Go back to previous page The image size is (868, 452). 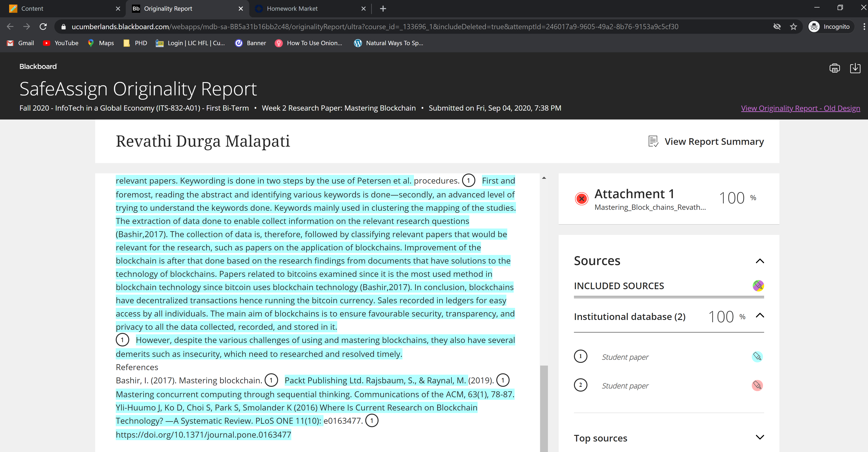[x=10, y=27]
